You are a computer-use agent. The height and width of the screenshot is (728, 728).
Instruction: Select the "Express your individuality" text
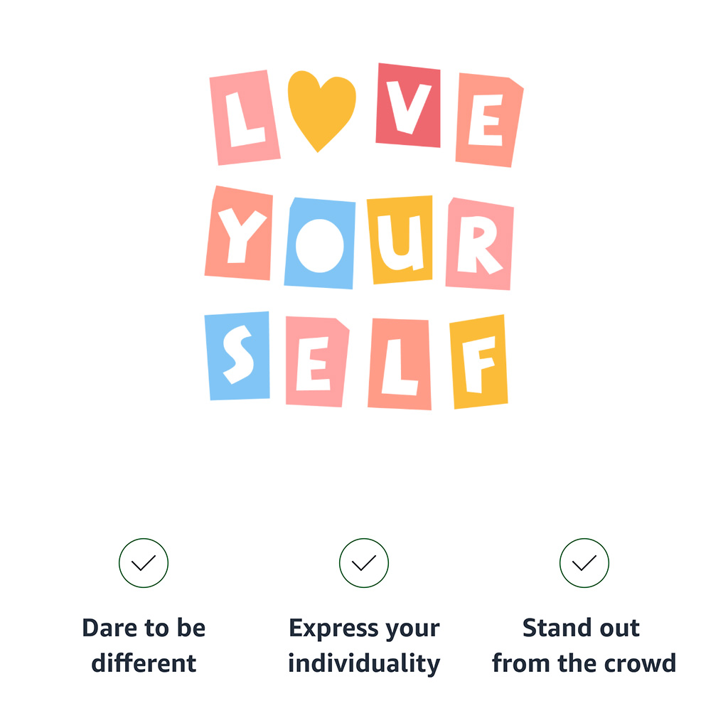(x=364, y=646)
